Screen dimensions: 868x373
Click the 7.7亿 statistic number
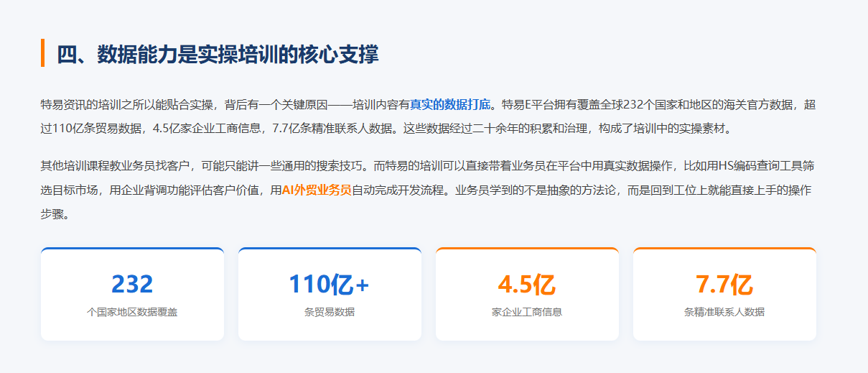click(x=724, y=285)
